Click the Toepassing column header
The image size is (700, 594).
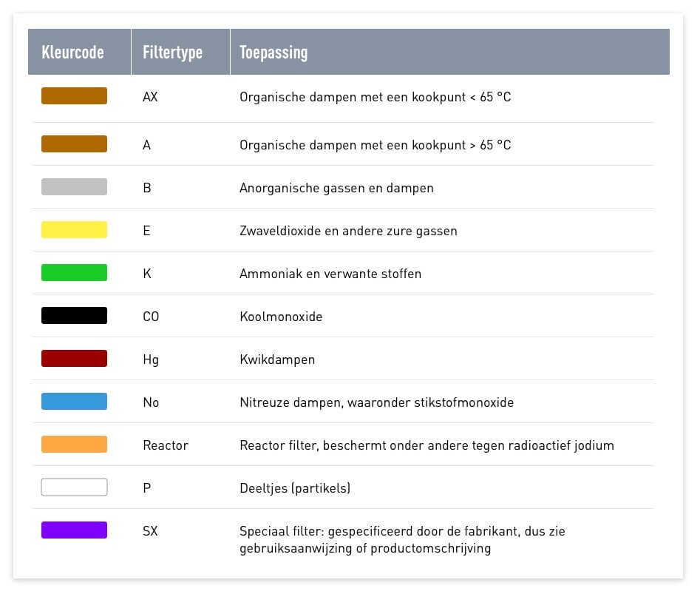click(x=273, y=53)
